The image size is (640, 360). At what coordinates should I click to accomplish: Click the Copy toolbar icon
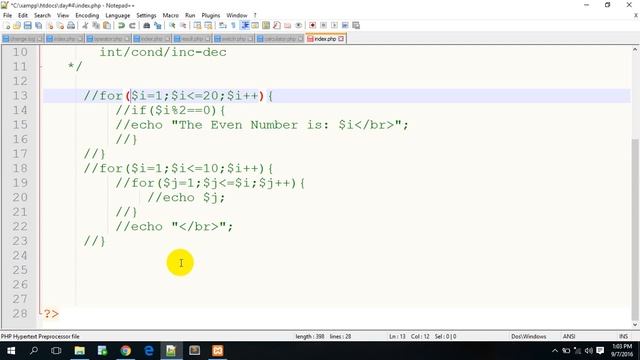click(96, 25)
